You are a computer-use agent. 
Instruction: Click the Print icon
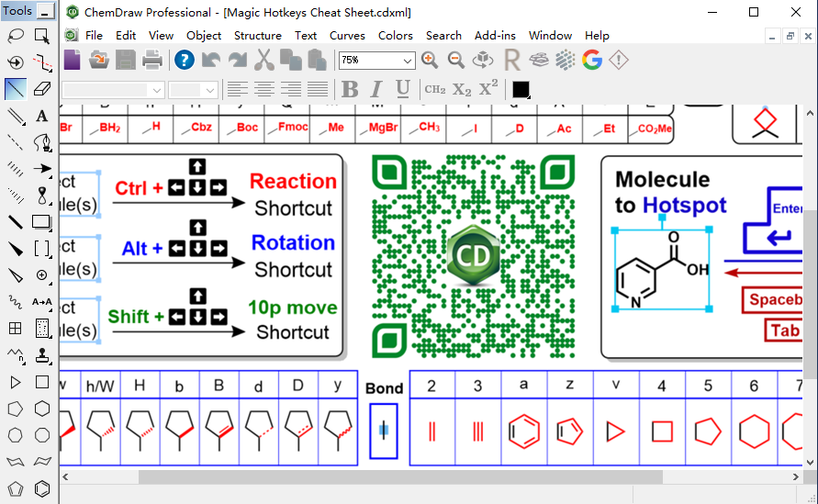152,60
